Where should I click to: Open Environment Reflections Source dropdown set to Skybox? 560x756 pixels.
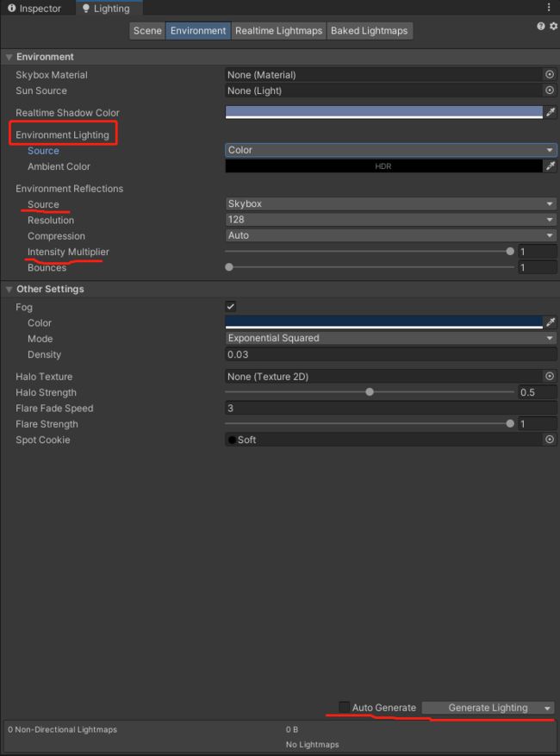[391, 203]
